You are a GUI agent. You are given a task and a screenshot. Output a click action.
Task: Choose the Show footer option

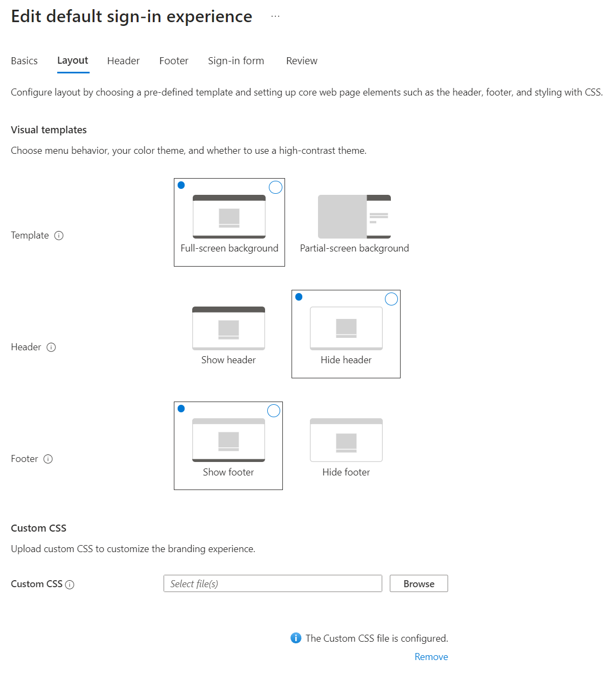pos(228,446)
